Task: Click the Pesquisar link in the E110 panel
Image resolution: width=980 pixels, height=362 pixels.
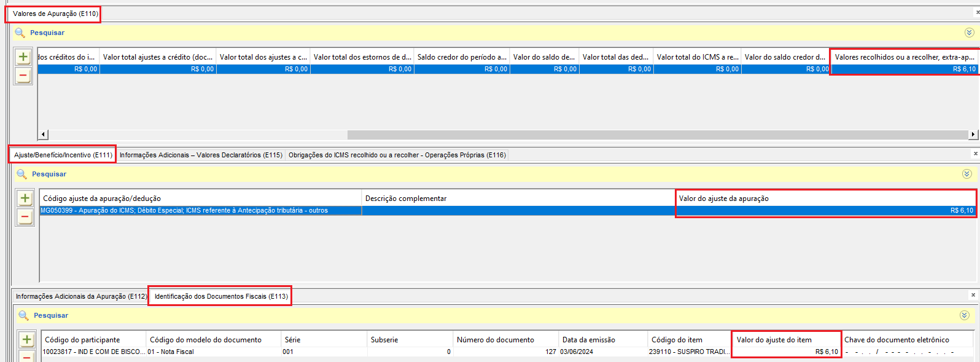Action: (x=47, y=33)
